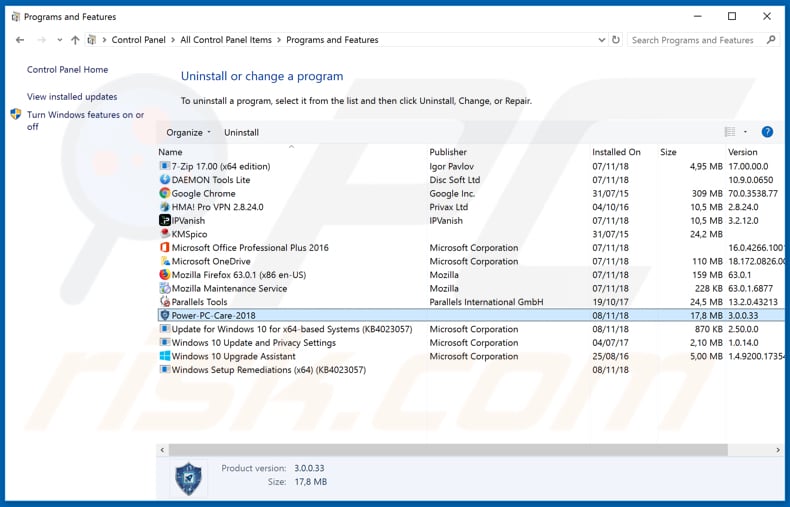Click the HMA! Pro VPN icon
Image resolution: width=790 pixels, height=507 pixels.
click(x=164, y=207)
